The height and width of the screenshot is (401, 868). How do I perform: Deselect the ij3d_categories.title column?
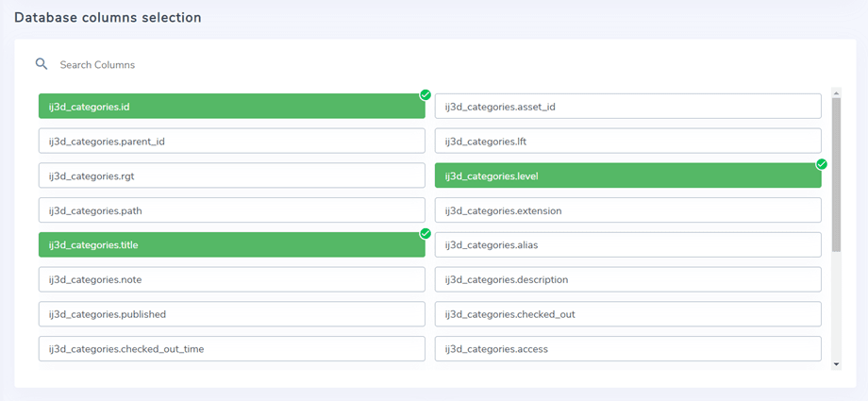(x=231, y=245)
